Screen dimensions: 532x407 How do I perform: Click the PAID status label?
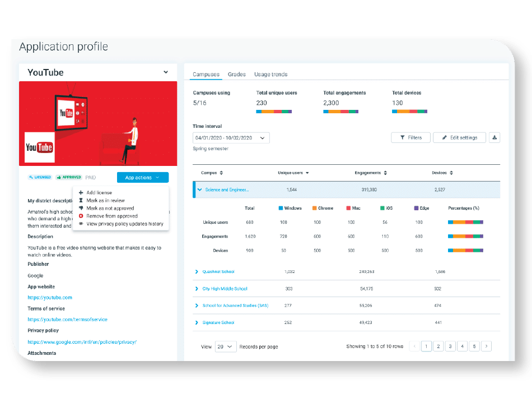point(91,178)
